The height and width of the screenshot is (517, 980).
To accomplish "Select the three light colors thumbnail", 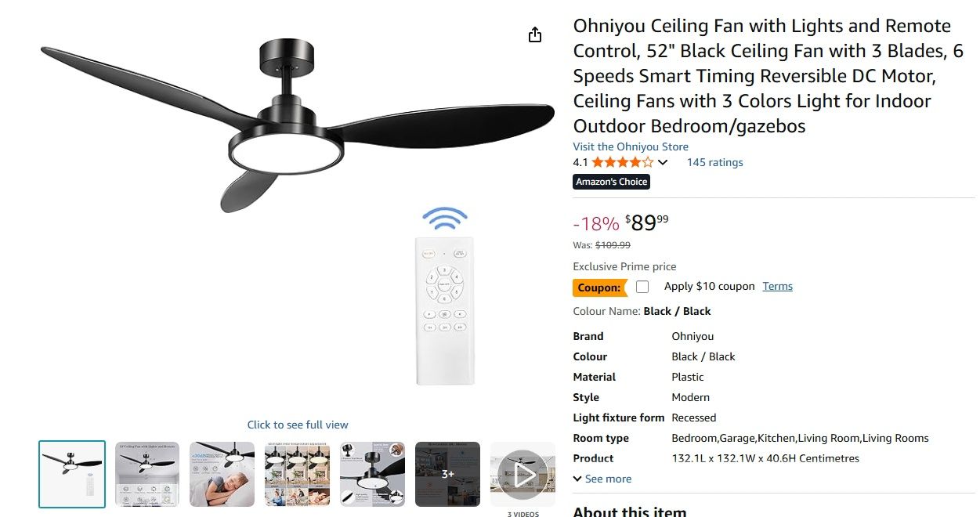I will (x=297, y=474).
